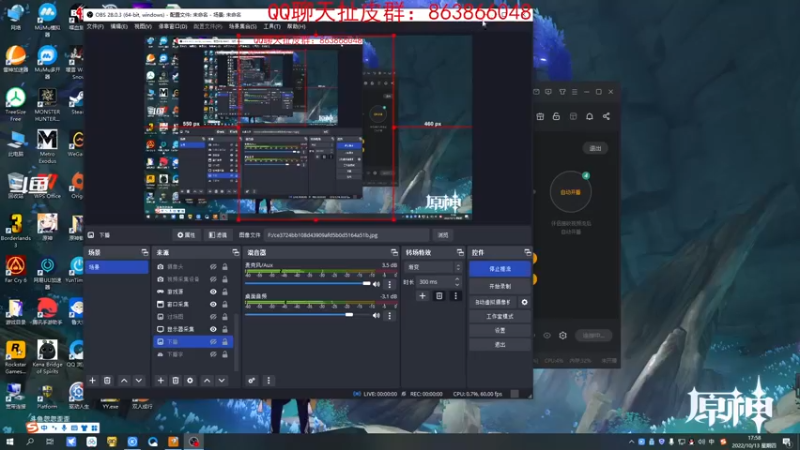This screenshot has width=800, height=450.
Task: Open the 文件(F) menu in OBS
Action: (95, 27)
